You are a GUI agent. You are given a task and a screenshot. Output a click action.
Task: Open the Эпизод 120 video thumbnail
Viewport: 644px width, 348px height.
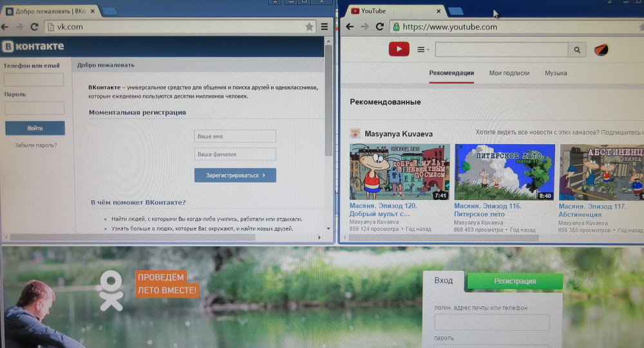tap(400, 172)
